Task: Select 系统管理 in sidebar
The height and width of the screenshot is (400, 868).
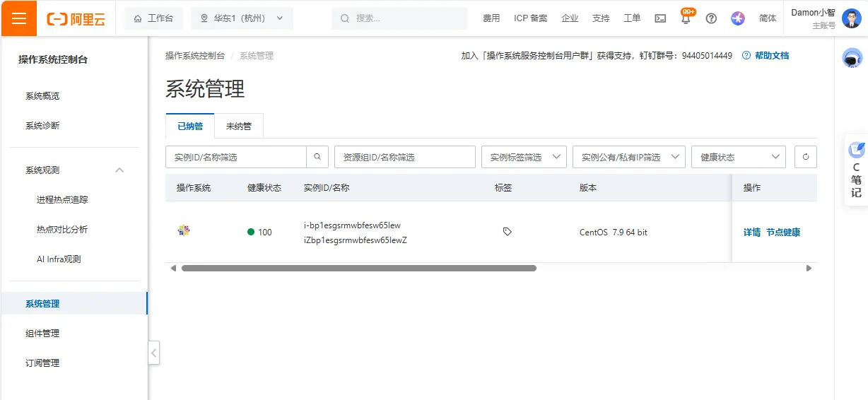Action: click(74, 304)
